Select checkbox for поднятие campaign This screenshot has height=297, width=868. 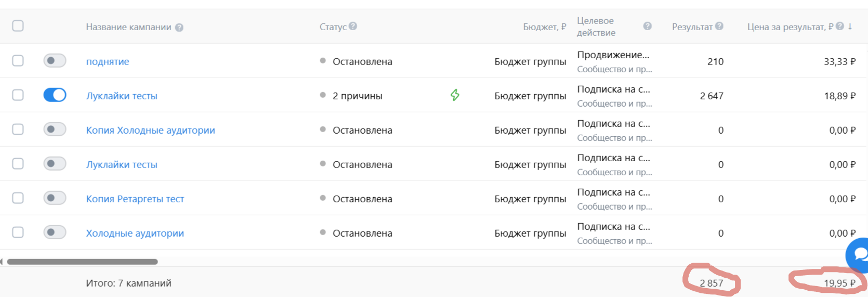[x=18, y=60]
